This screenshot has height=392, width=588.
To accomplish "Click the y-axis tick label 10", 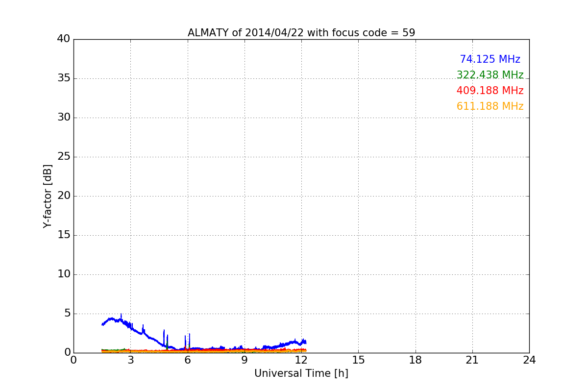I will pyautogui.click(x=64, y=274).
